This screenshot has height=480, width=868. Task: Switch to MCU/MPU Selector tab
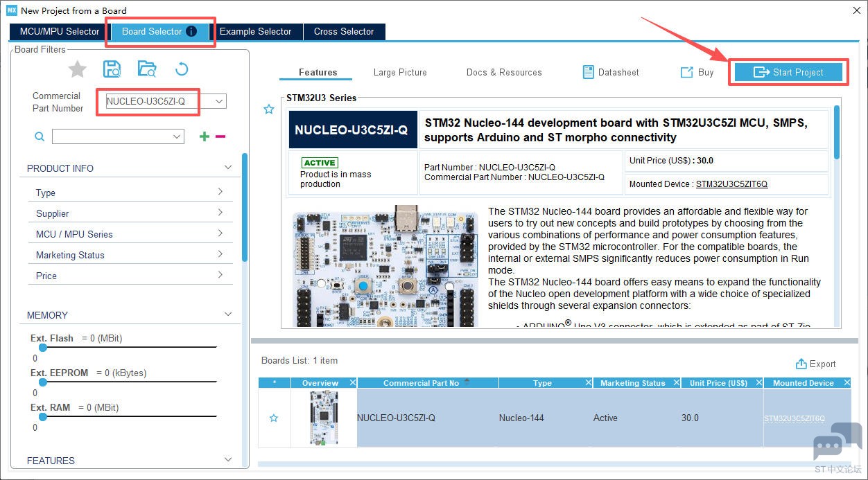pyautogui.click(x=60, y=31)
